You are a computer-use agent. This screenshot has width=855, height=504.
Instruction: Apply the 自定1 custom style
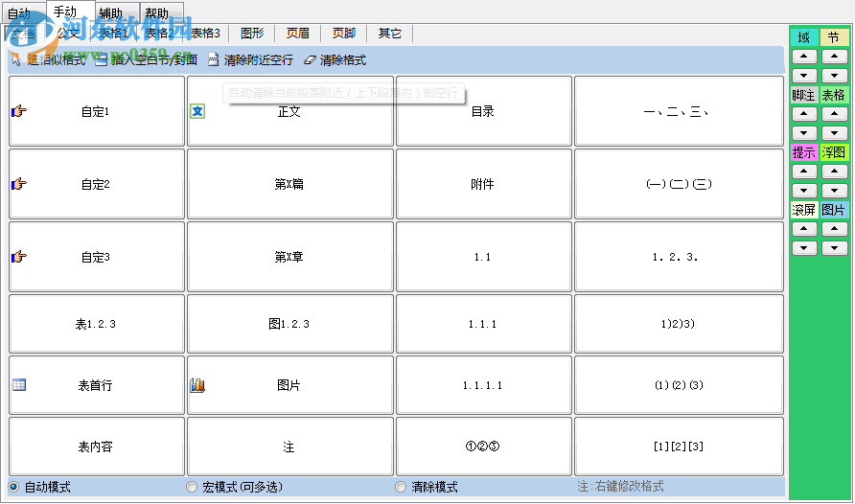97,111
